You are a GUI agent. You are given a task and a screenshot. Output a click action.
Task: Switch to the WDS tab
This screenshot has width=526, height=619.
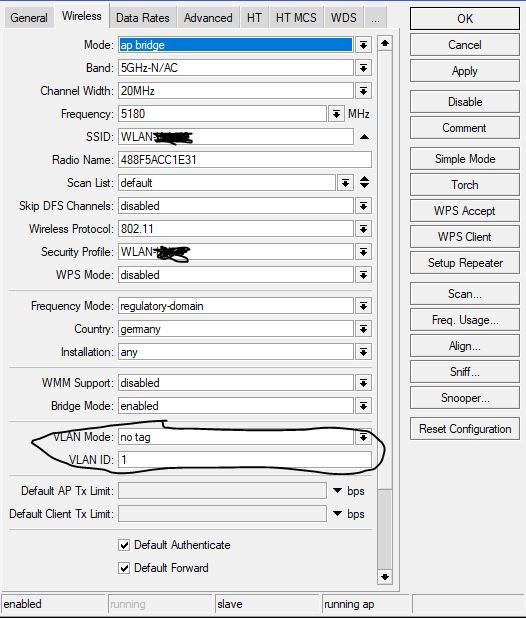click(344, 18)
